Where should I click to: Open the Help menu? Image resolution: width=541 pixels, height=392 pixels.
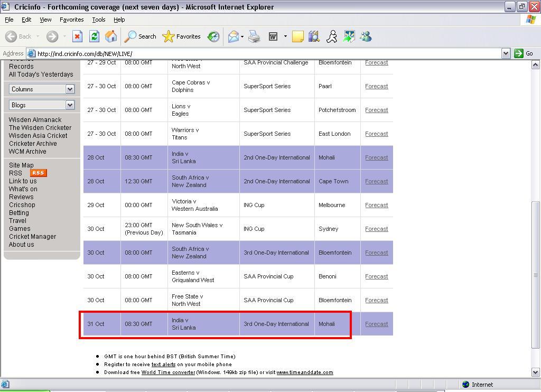tap(119, 20)
